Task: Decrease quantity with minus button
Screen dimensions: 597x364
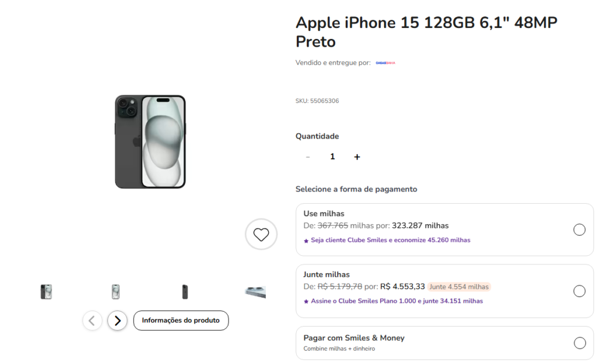Action: coord(308,157)
